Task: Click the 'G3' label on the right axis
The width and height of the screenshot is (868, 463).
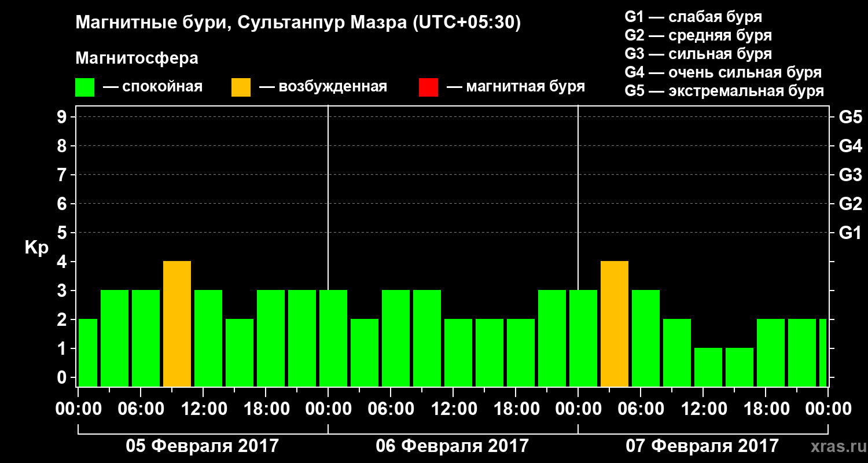Action: (850, 175)
